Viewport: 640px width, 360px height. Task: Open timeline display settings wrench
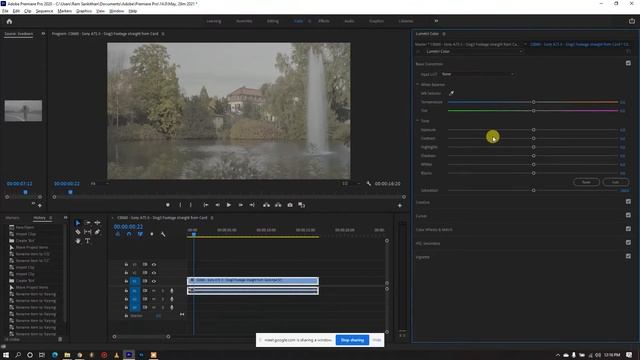point(163,234)
